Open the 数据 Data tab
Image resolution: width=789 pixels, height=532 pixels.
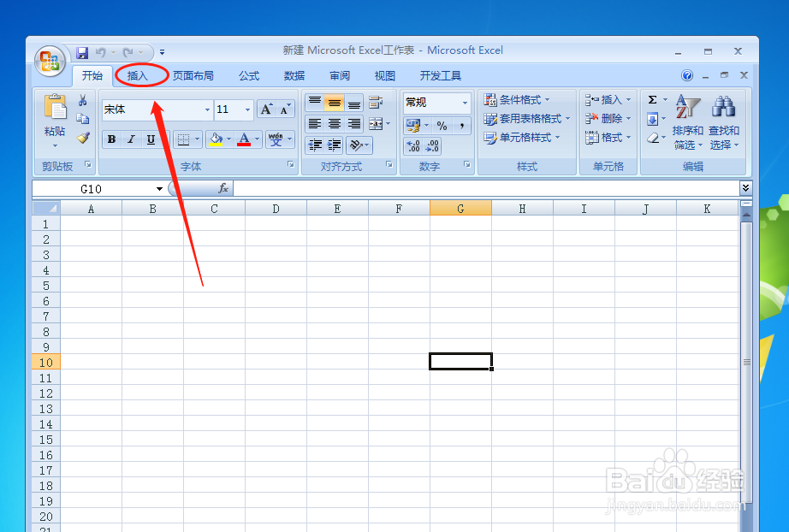point(294,76)
